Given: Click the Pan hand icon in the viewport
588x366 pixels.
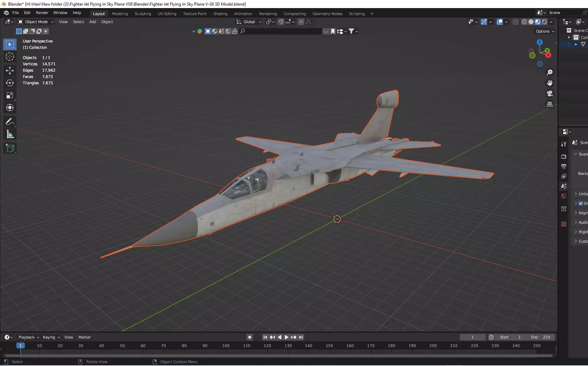Looking at the screenshot, I should [x=550, y=83].
